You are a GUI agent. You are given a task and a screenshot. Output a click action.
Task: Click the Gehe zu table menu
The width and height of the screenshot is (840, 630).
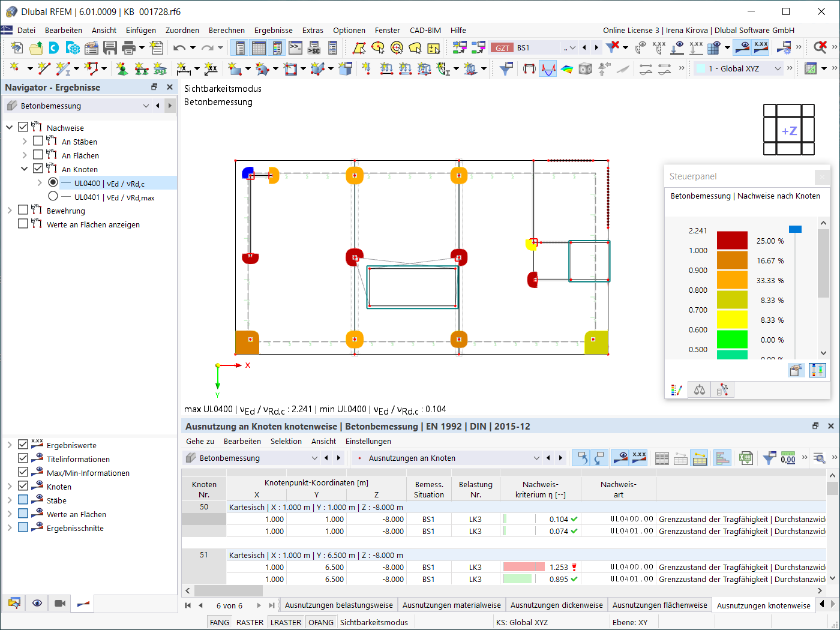pyautogui.click(x=200, y=441)
